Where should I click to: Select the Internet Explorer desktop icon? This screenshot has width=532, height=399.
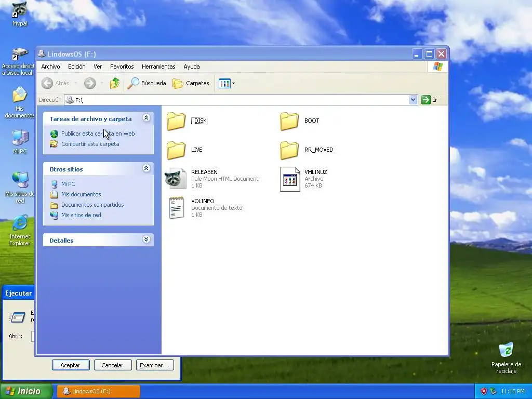point(20,230)
